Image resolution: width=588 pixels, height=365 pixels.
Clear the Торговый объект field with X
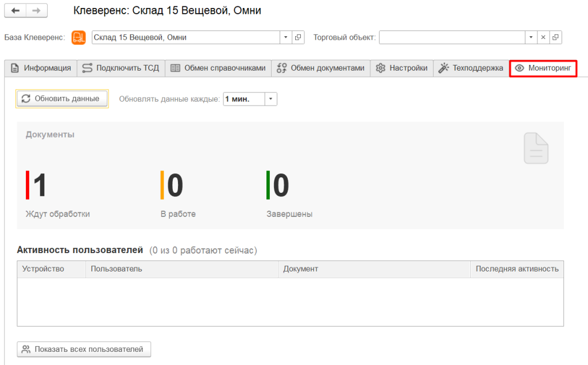point(543,37)
